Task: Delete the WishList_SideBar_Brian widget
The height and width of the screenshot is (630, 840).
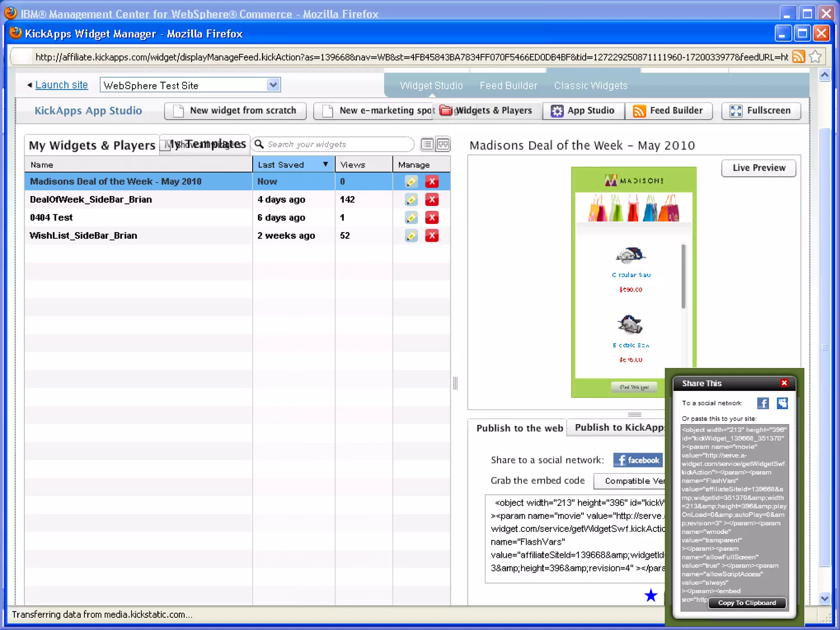Action: tap(431, 236)
